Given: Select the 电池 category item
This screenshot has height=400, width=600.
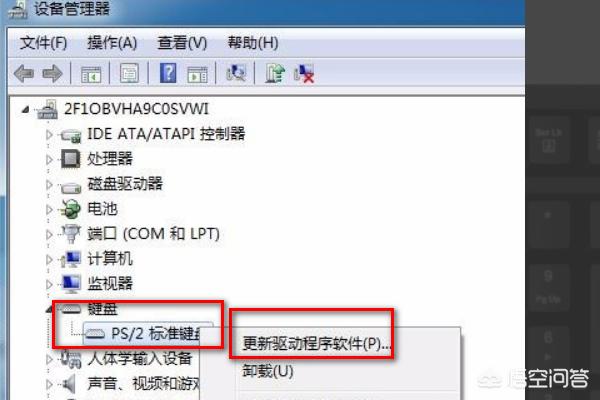Looking at the screenshot, I should (x=102, y=209).
